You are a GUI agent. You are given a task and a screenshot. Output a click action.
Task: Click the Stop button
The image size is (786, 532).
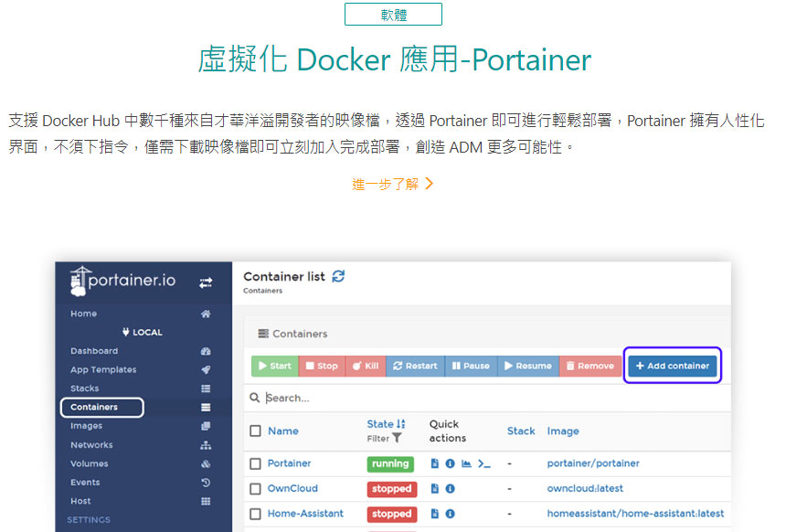[x=322, y=366]
